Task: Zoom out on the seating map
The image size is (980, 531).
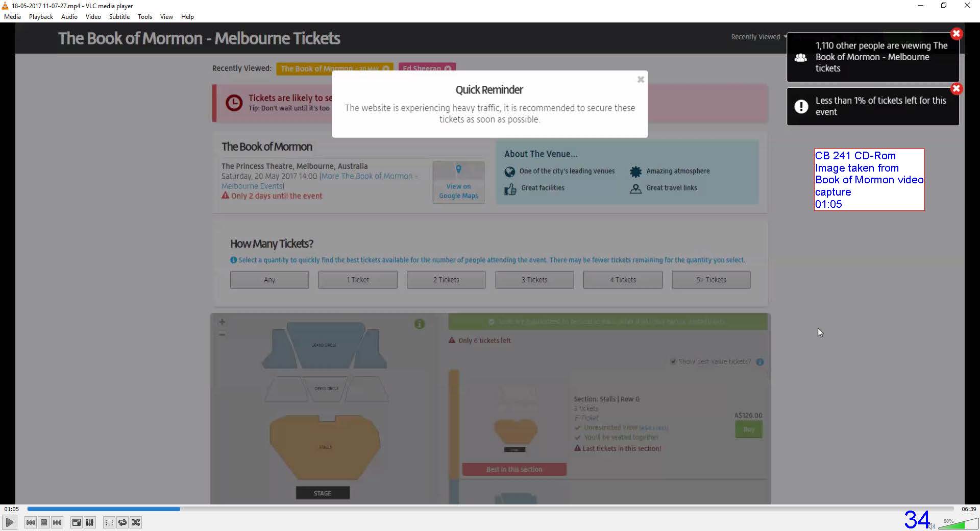Action: (222, 334)
